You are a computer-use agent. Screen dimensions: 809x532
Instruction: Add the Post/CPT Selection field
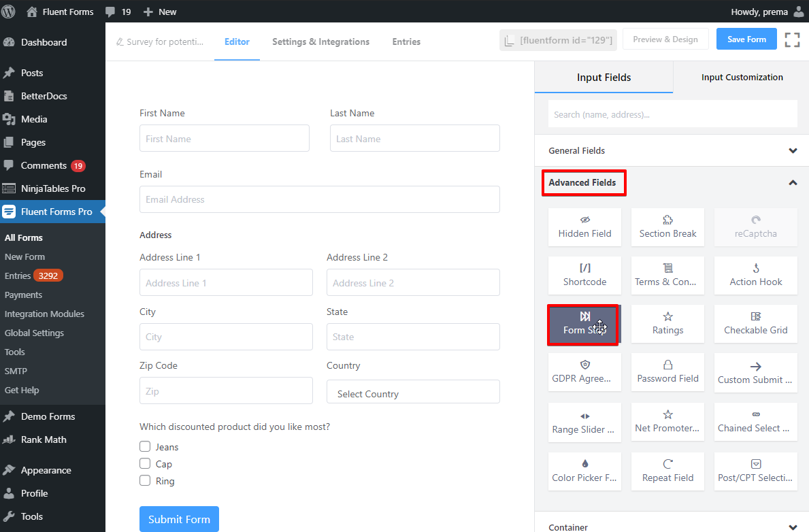click(755, 471)
